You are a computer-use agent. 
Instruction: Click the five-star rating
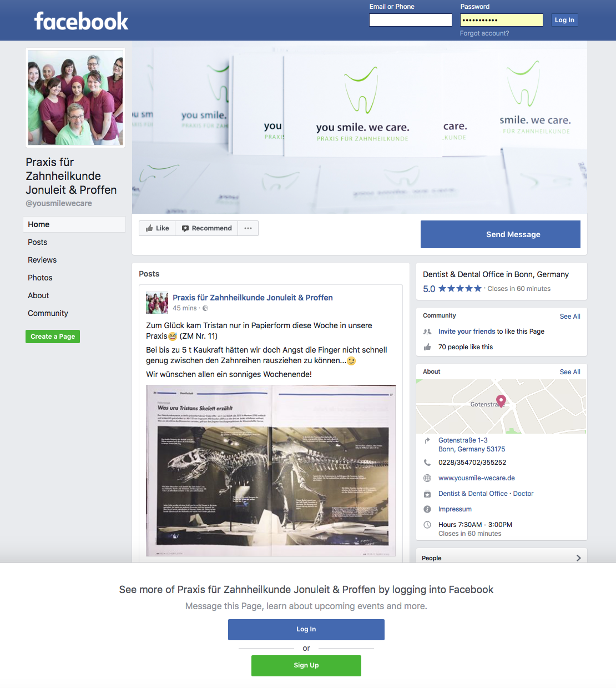pos(460,289)
